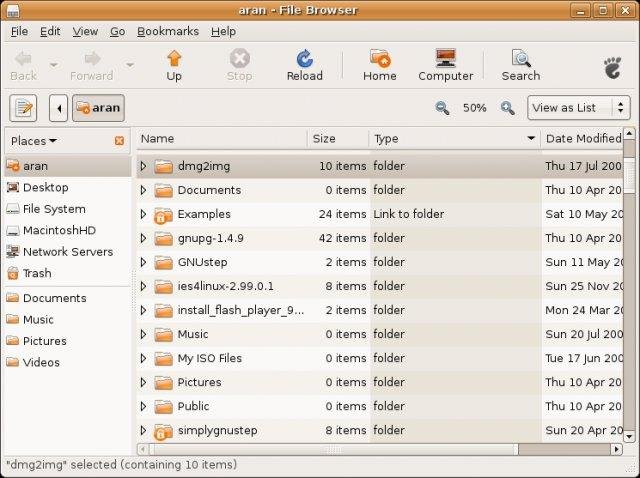Select the dmg2img folder icon
The image size is (640, 478).
[164, 166]
